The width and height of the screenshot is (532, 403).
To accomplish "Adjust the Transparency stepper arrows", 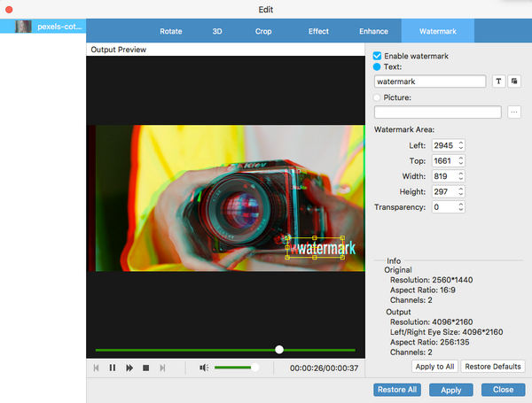I will click(460, 207).
